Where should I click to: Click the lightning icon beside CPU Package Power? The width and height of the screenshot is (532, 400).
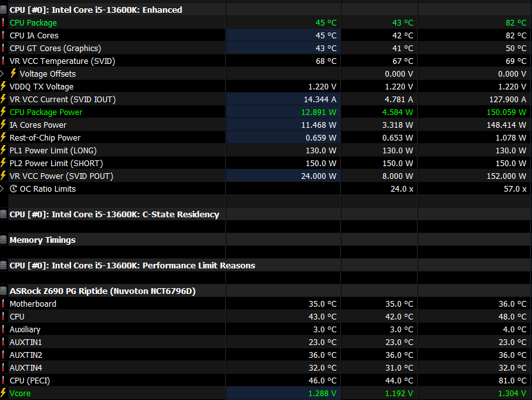point(3,112)
